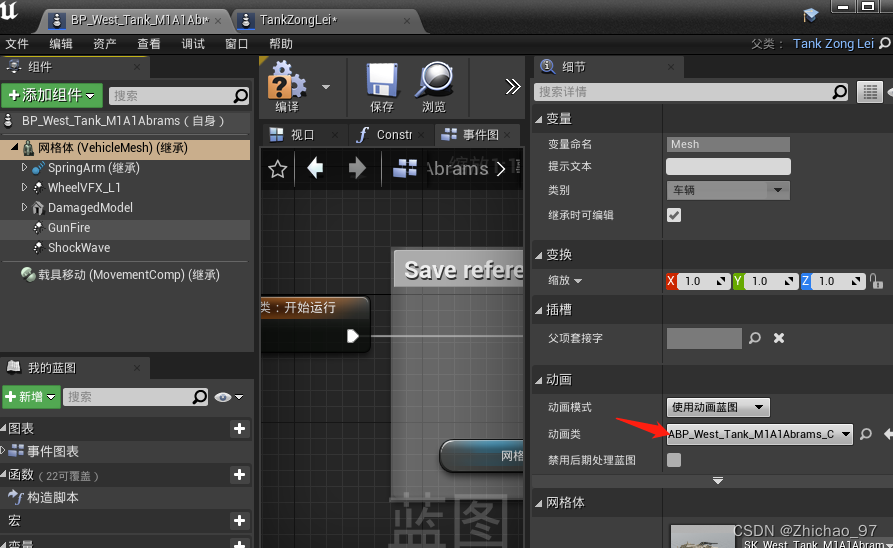893x548 pixels.
Task: Click the graph forward navigation arrow
Action: (x=357, y=168)
